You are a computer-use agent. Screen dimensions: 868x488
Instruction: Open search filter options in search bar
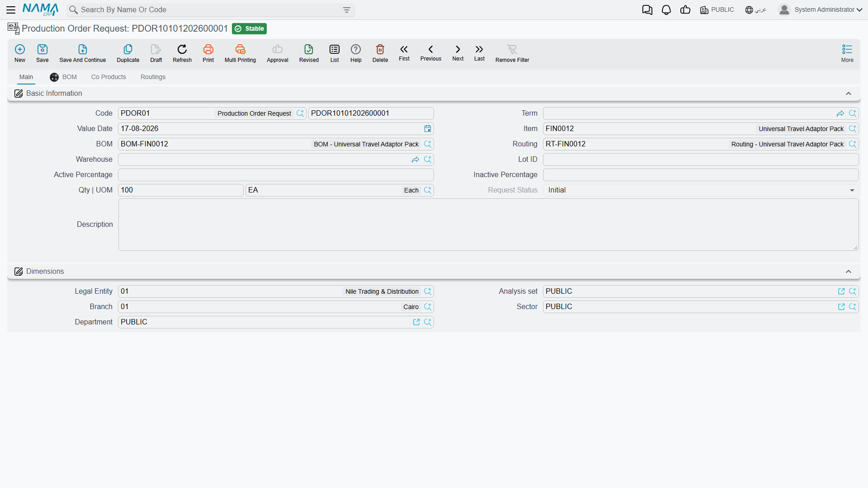click(x=347, y=10)
